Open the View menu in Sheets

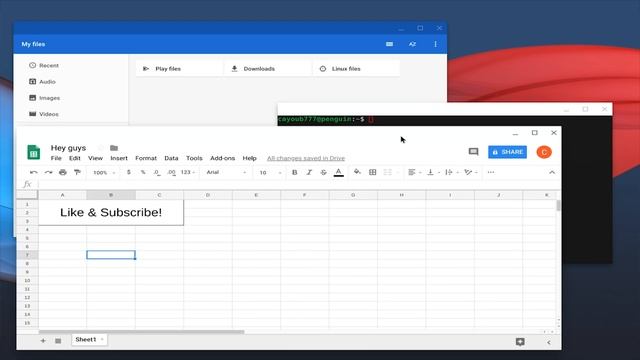click(96, 158)
